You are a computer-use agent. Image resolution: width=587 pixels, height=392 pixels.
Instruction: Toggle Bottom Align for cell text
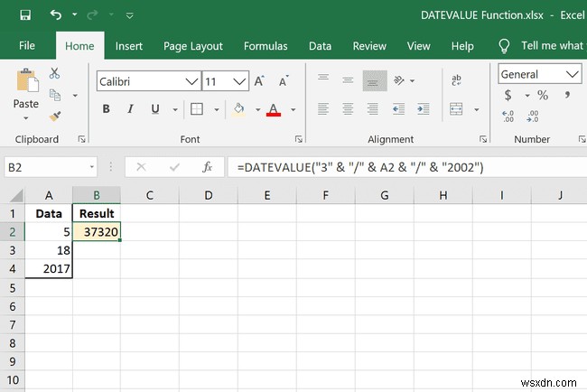click(375, 80)
